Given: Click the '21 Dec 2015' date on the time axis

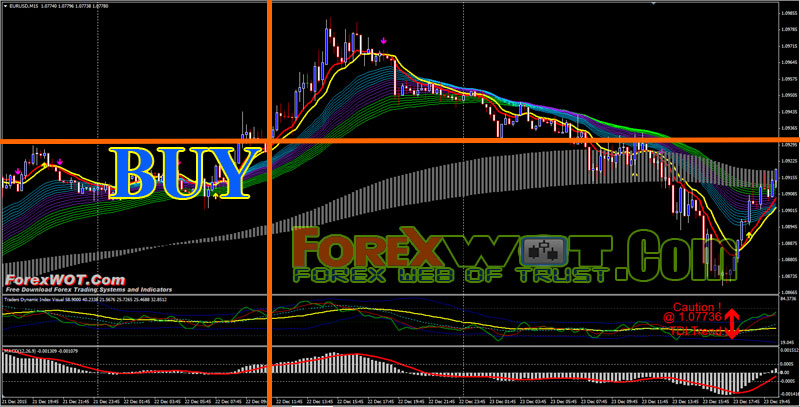Looking at the screenshot, I should [x=14, y=400].
